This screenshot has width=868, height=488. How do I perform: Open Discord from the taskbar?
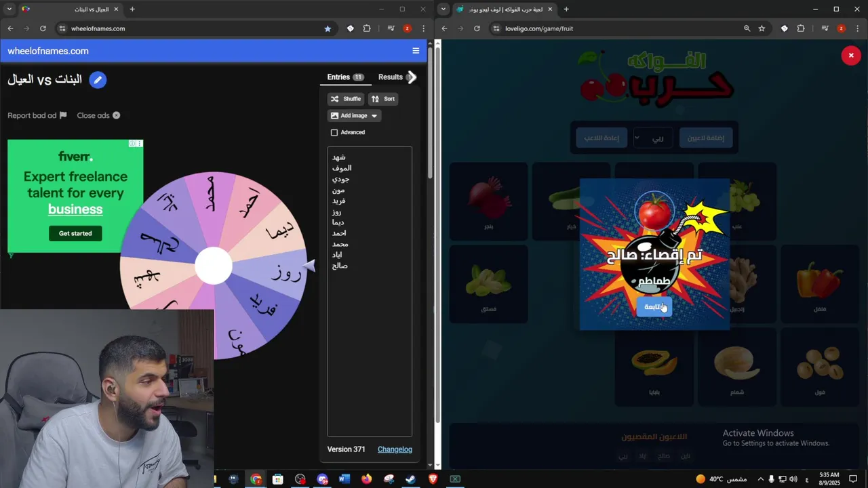pyautogui.click(x=322, y=479)
